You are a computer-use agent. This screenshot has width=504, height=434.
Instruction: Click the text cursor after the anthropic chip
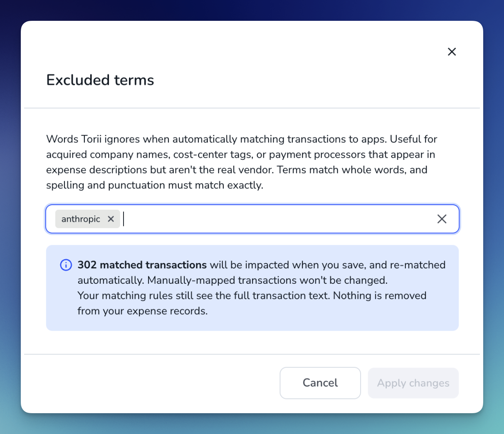click(x=124, y=219)
